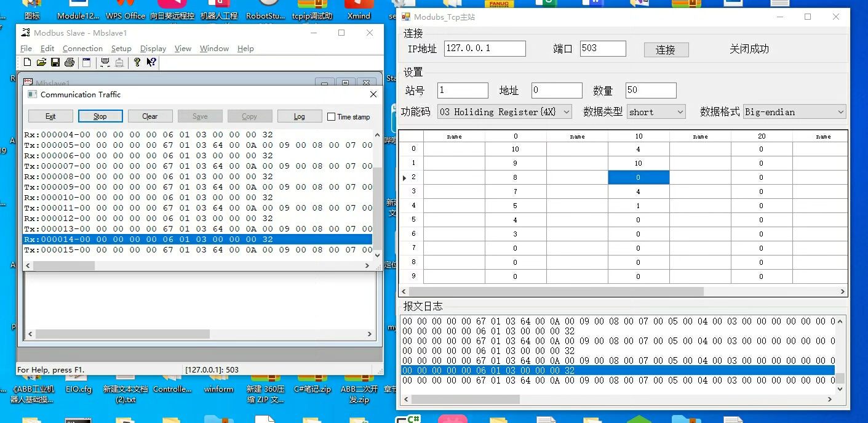Screen dimensions: 868x423
Task: Click the Log button in Communication Traffic
Action: coord(300,116)
